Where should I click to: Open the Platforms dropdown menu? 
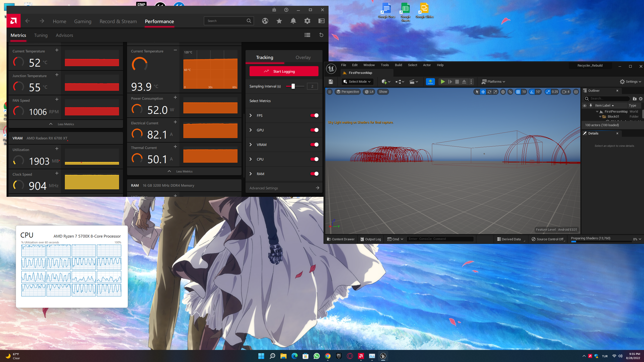point(493,82)
